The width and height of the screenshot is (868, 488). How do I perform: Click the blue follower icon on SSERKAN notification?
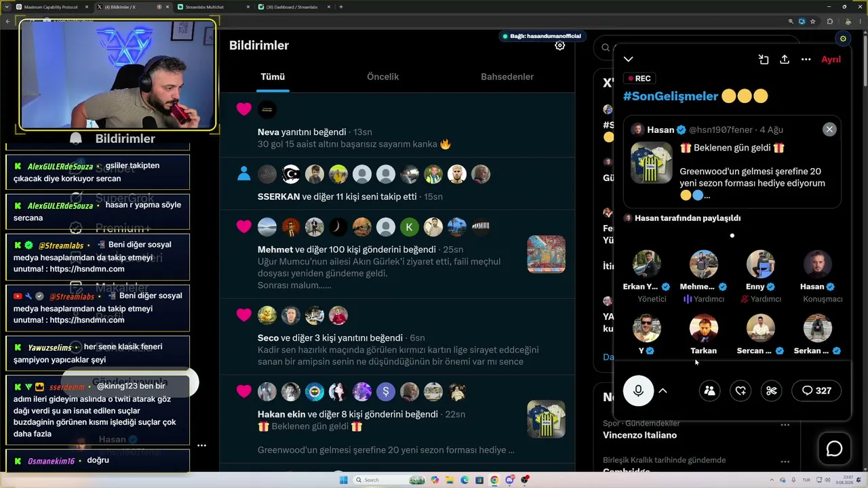click(x=244, y=174)
